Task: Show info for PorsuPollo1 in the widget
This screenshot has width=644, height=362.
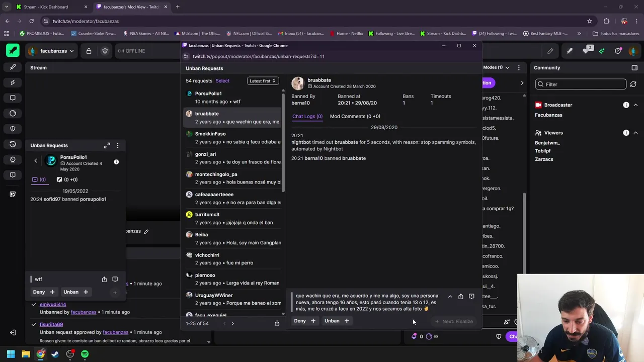Action: coord(116,162)
